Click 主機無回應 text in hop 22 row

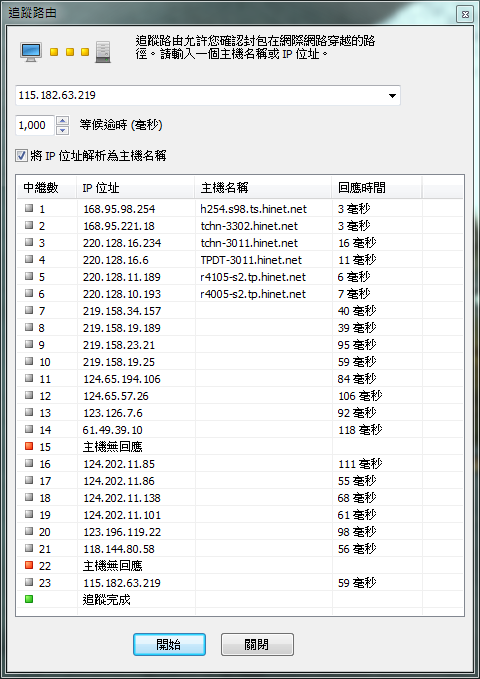[x=113, y=566]
